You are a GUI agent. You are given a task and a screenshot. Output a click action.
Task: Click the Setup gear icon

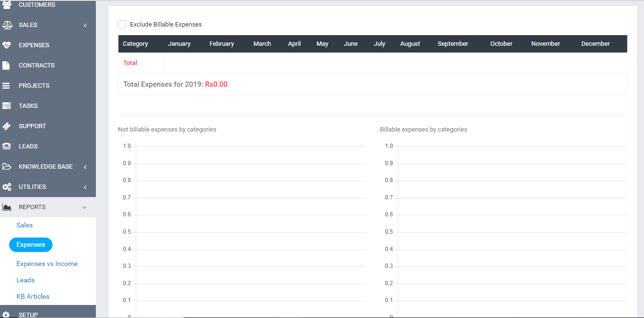[x=6, y=314]
